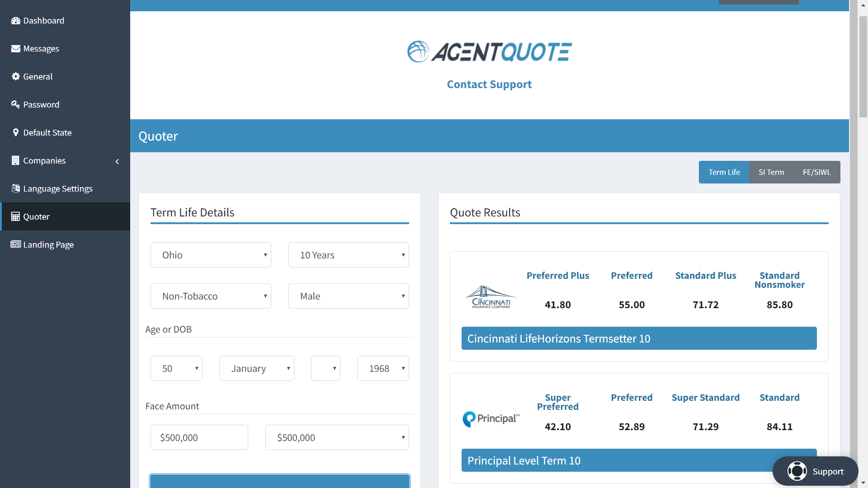The width and height of the screenshot is (868, 488).
Task: Open Language Settings menu item
Action: tap(65, 189)
